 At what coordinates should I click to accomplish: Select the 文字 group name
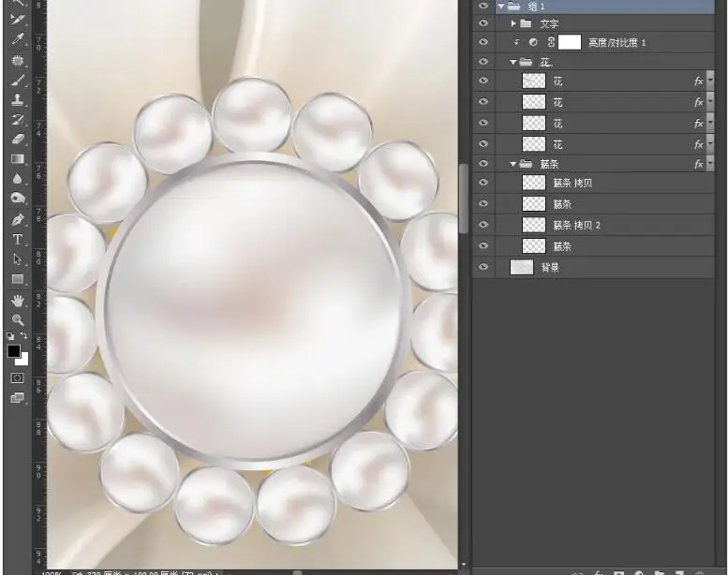pos(549,23)
